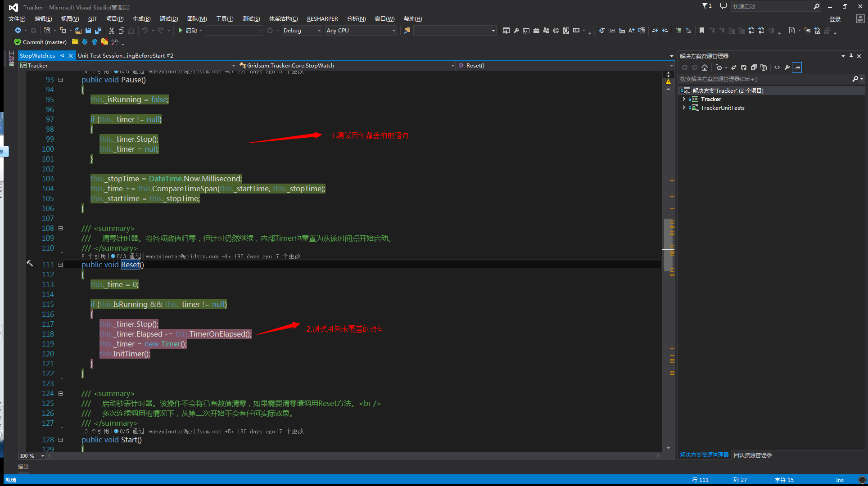Save the current file with floppy icon
The height and width of the screenshot is (486, 868).
coord(88,31)
